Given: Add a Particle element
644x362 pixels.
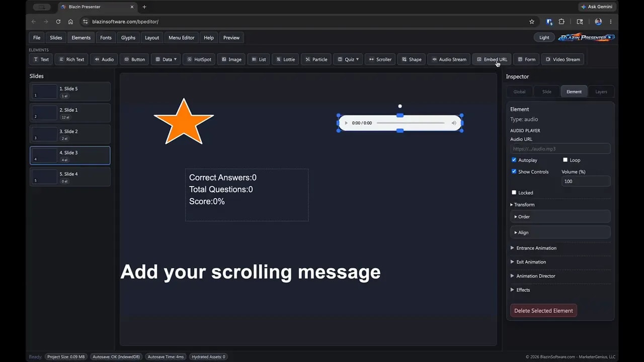Looking at the screenshot, I should pyautogui.click(x=316, y=59).
